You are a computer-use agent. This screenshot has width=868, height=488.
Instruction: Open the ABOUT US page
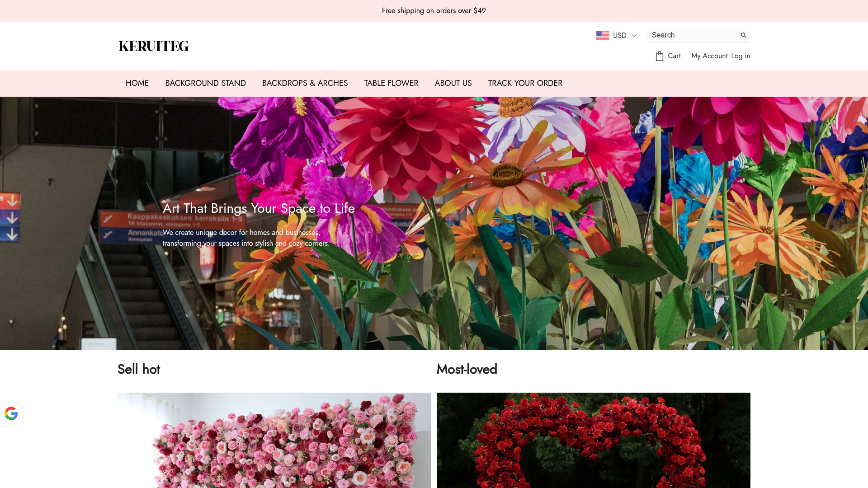pyautogui.click(x=453, y=83)
